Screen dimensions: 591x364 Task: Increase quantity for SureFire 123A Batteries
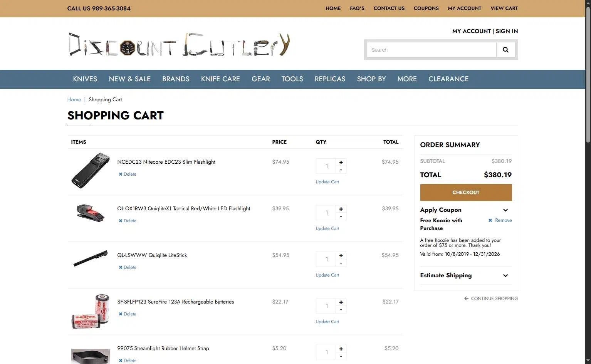click(x=341, y=302)
